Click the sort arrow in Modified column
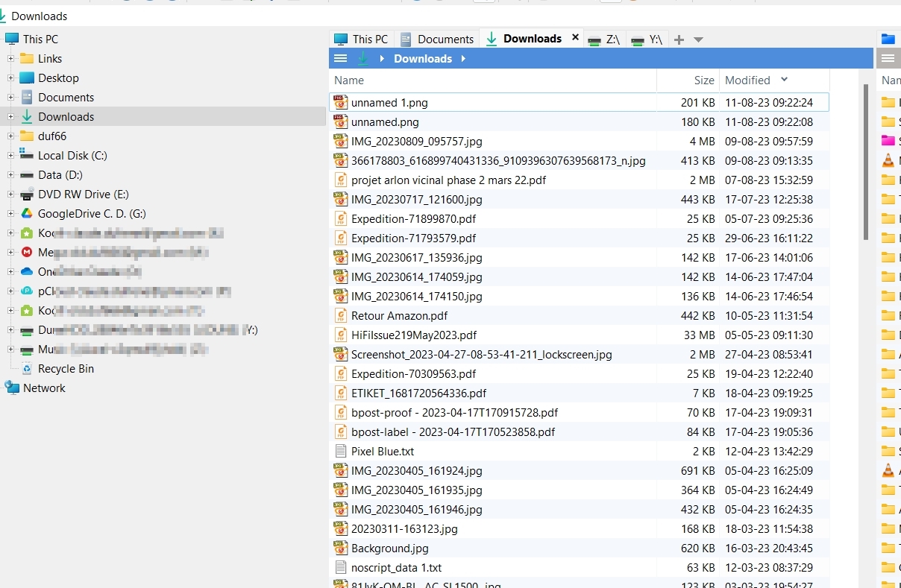Screen dimensions: 901x588 (x=784, y=80)
